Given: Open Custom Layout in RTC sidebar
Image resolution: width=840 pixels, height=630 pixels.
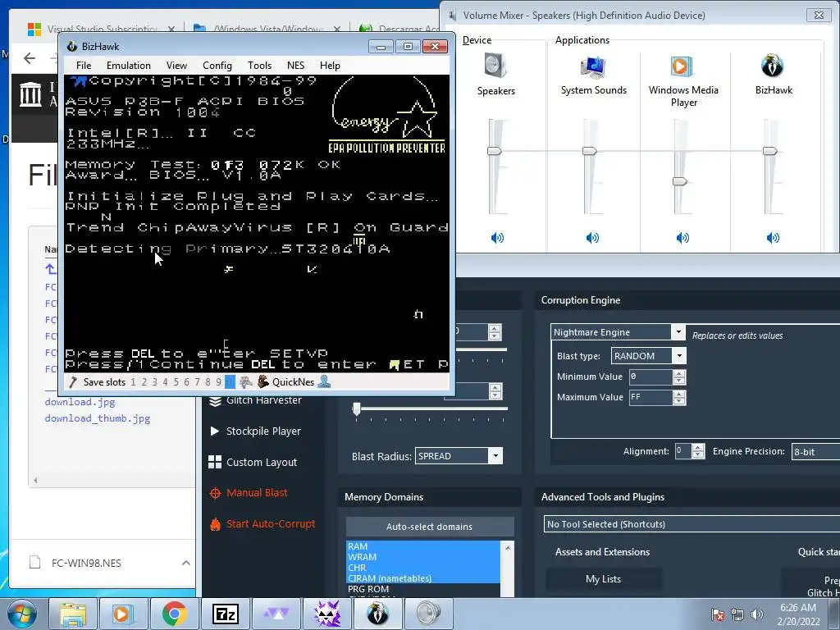Looking at the screenshot, I should click(253, 463).
